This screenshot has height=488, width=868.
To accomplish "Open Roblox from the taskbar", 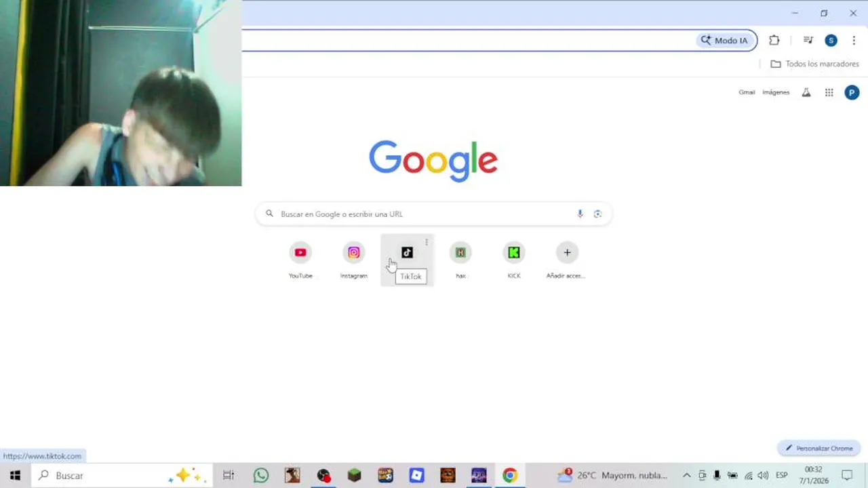I will pos(416,475).
